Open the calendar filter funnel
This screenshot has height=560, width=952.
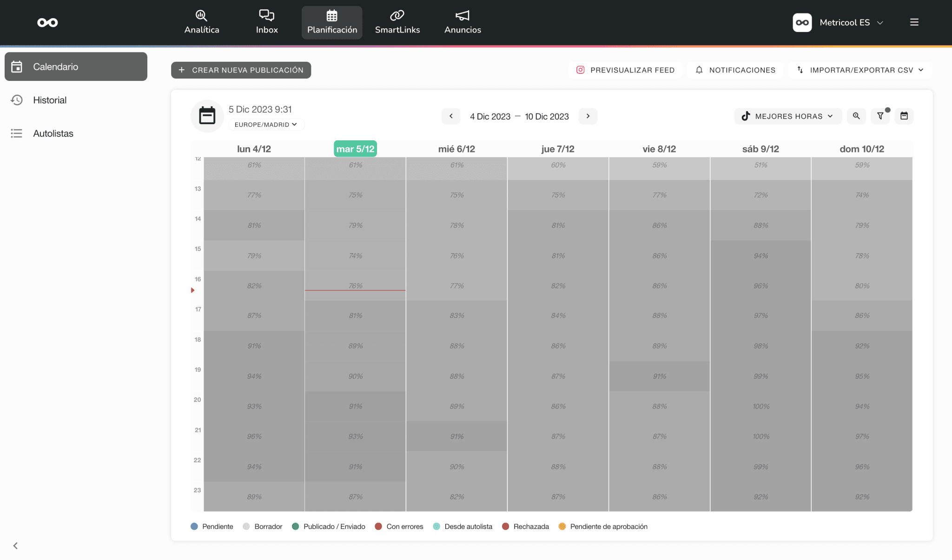(x=880, y=116)
